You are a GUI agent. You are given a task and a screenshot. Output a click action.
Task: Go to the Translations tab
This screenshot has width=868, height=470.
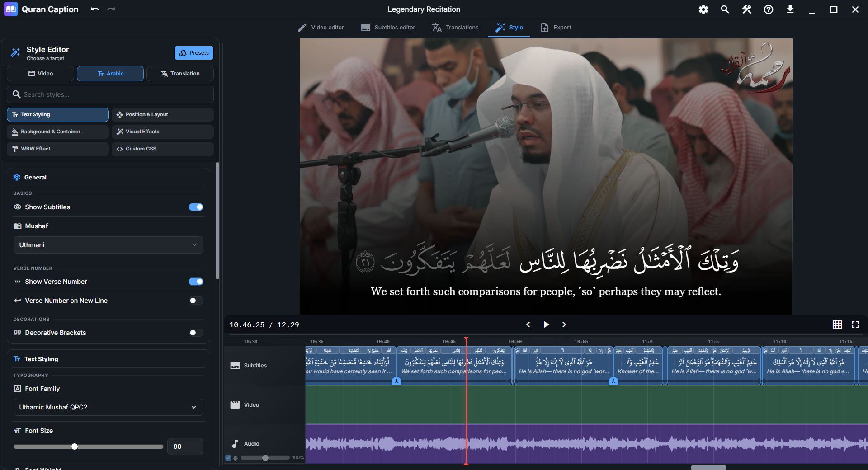455,28
